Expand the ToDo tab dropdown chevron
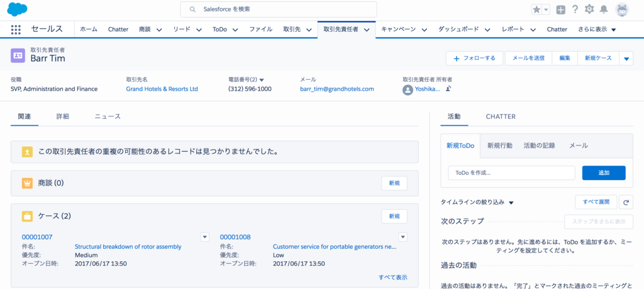Viewport: 644px width, 289px height. click(235, 30)
